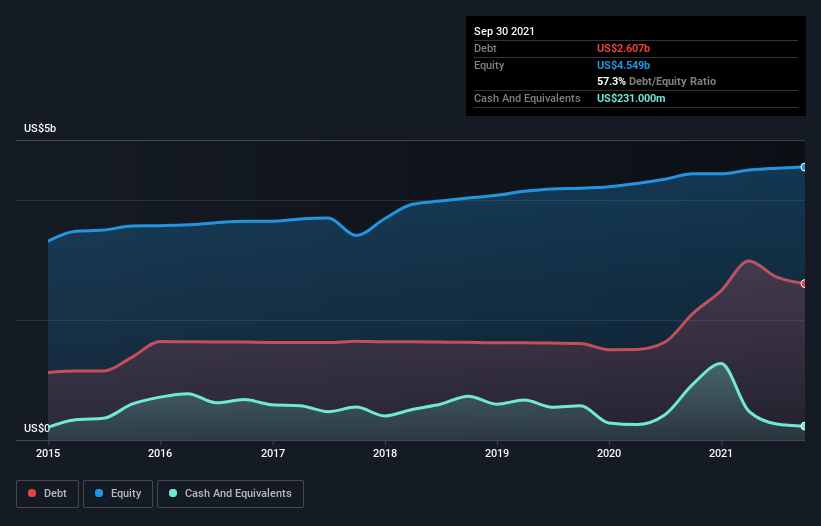821x526 pixels.
Task: Click the 2015 x-axis label
Action: 48,453
